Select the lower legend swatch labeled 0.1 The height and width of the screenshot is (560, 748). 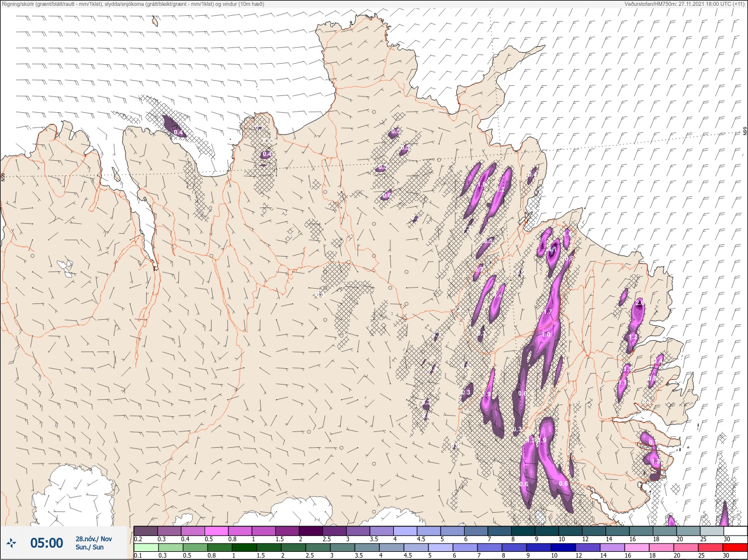(x=146, y=548)
